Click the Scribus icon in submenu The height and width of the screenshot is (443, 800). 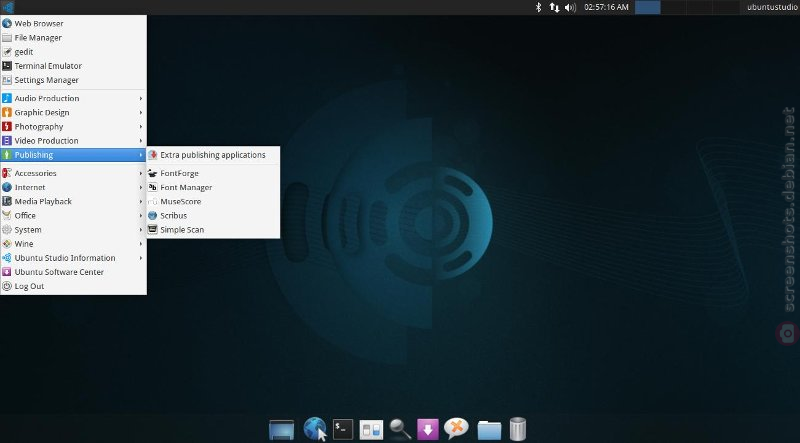(x=153, y=215)
